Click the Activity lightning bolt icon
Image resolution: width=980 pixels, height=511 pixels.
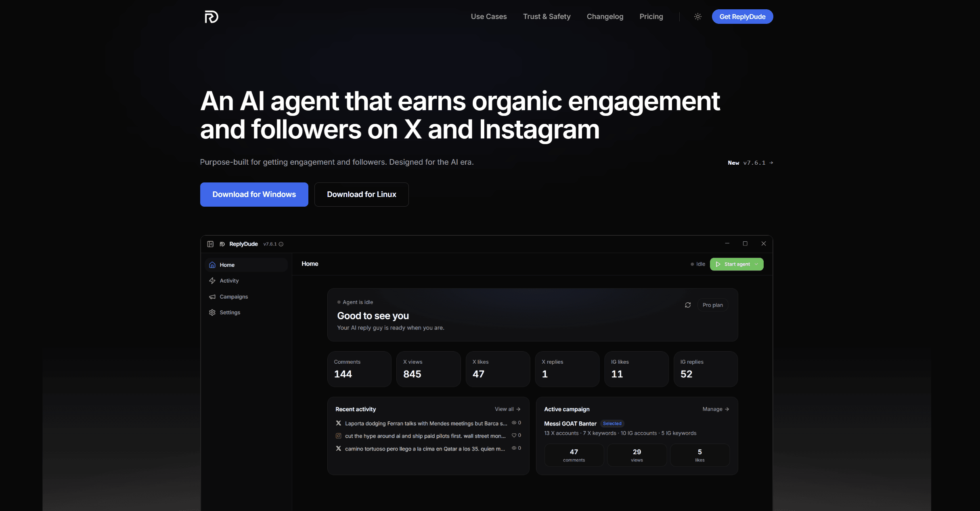point(212,281)
